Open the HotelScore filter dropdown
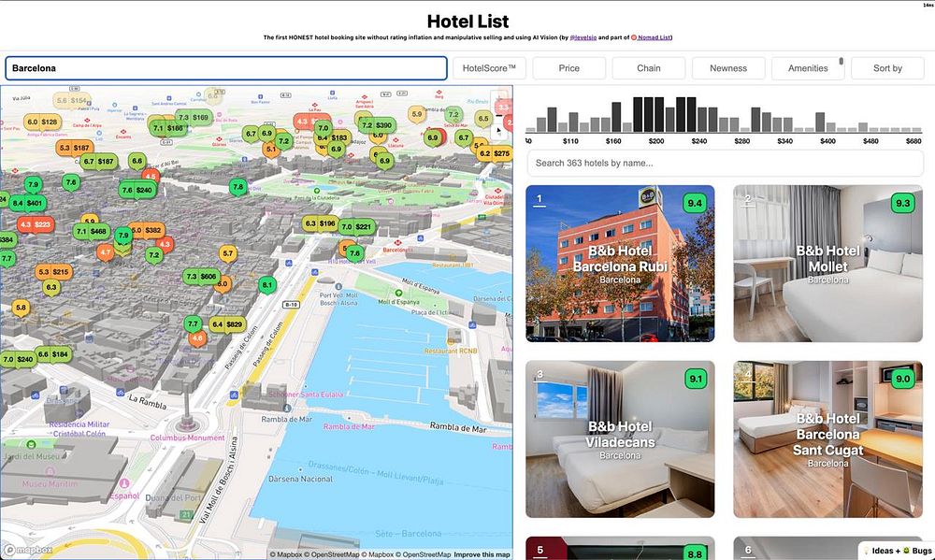Image resolution: width=935 pixels, height=560 pixels. tap(489, 68)
